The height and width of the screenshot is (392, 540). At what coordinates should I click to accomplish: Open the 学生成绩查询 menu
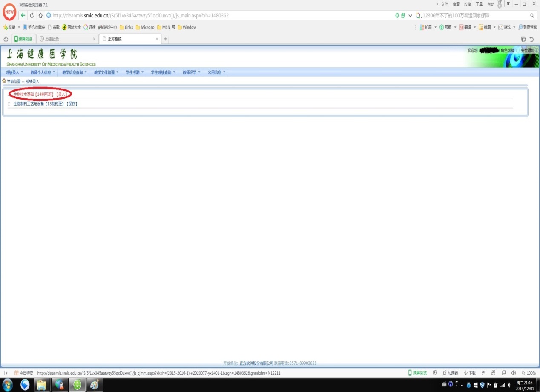(163, 72)
